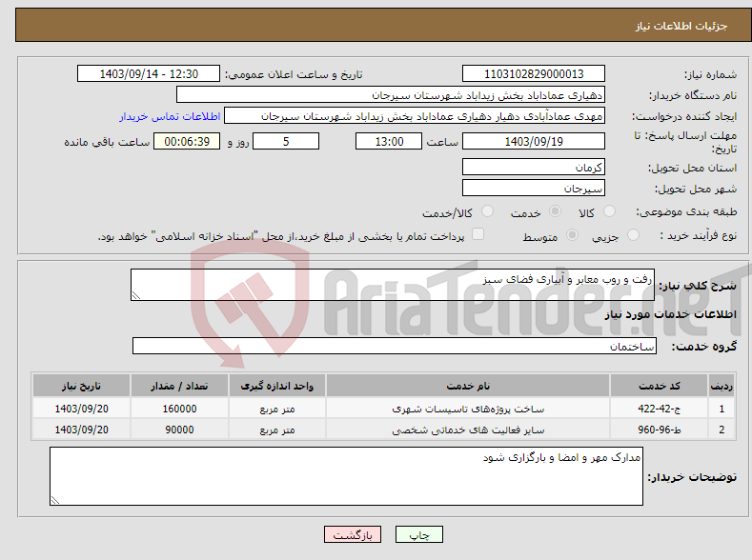Image resolution: width=752 pixels, height=560 pixels.
Task: Click the چاپ print button
Action: [418, 534]
